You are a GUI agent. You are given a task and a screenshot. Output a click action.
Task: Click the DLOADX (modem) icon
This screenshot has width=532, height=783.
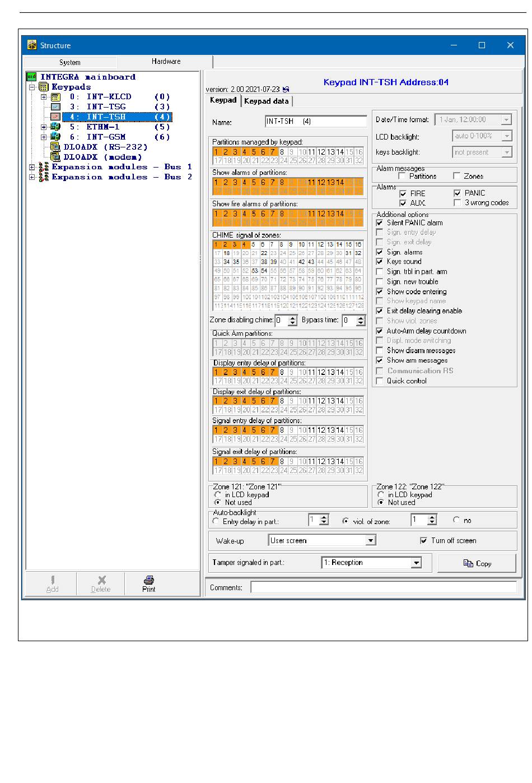pos(55,157)
